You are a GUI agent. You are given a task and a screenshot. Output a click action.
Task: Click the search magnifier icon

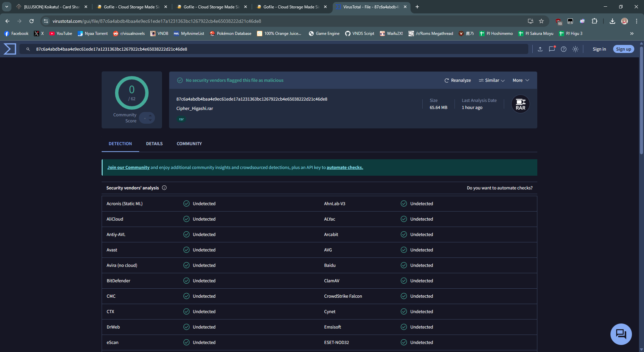[x=28, y=49]
